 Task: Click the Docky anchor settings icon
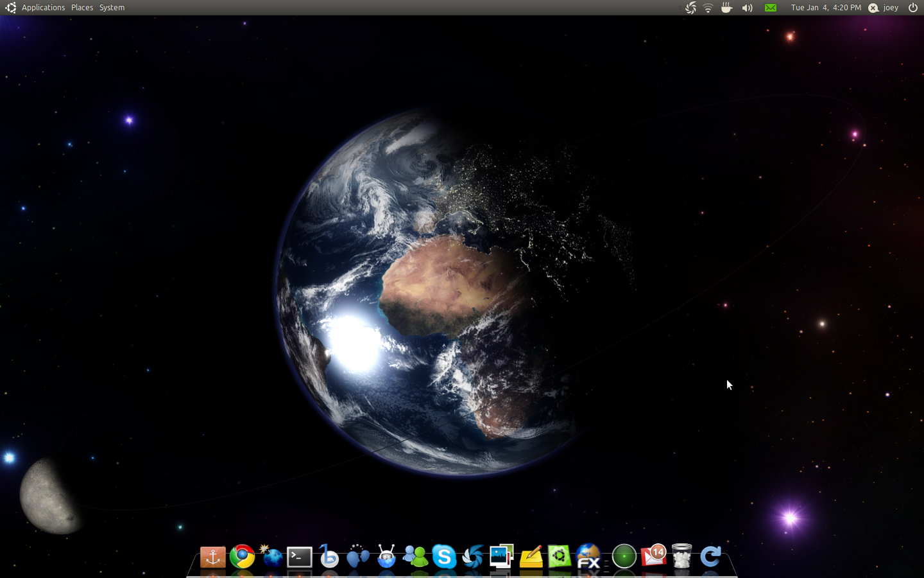pyautogui.click(x=213, y=557)
